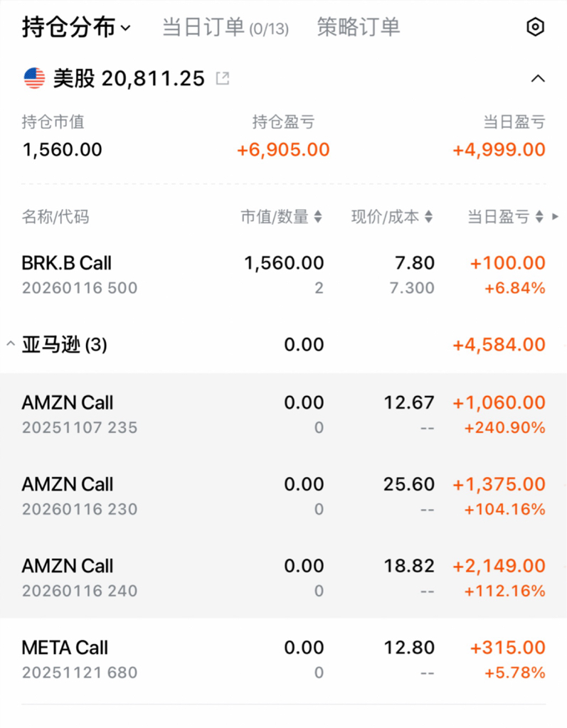Open the 持仓分布 dropdown
The width and height of the screenshot is (567, 728).
point(77,27)
